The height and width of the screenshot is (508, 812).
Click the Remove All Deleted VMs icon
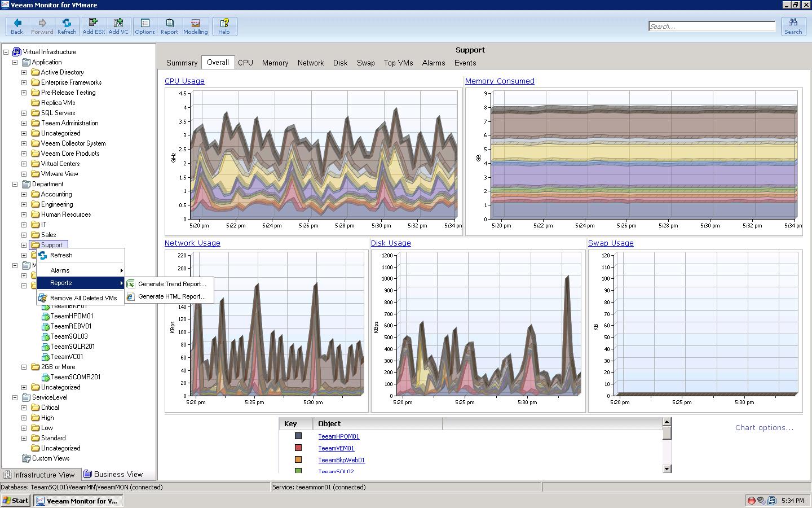[43, 298]
